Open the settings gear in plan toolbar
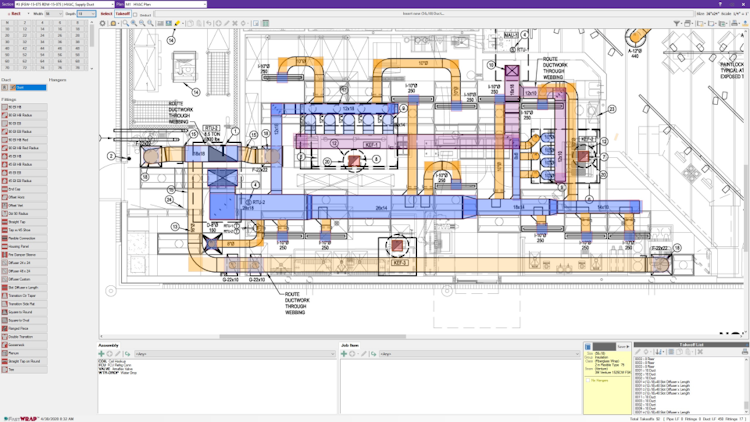The width and height of the screenshot is (750, 422). pyautogui.click(x=102, y=23)
